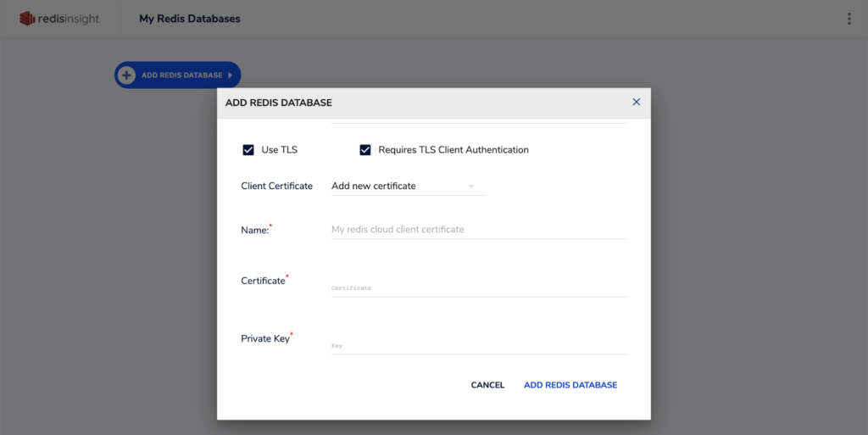Submit with the blue Add Redis Database text button

(570, 385)
